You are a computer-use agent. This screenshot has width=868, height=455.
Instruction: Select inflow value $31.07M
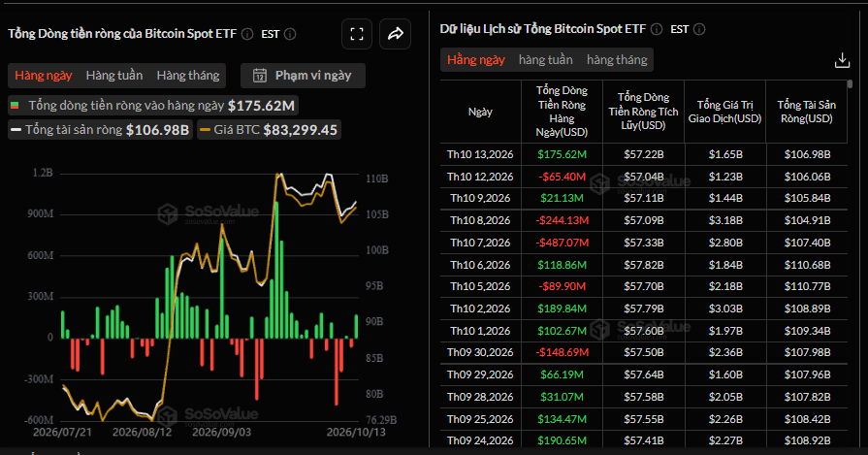pos(562,397)
